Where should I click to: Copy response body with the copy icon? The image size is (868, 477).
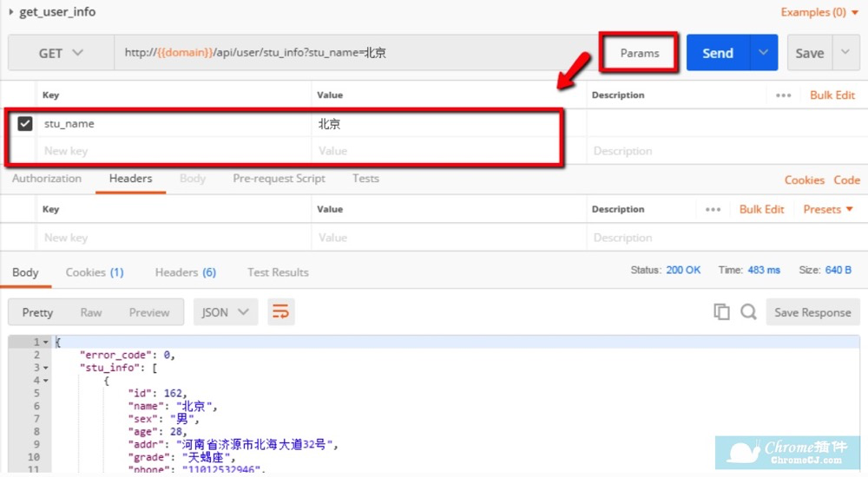click(721, 312)
